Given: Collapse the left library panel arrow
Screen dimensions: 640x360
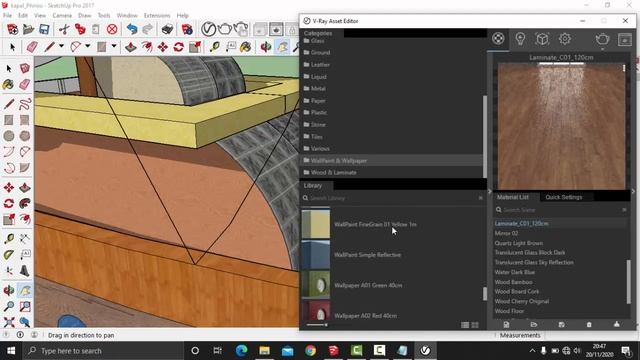Looking at the screenshot, I should (x=490, y=191).
